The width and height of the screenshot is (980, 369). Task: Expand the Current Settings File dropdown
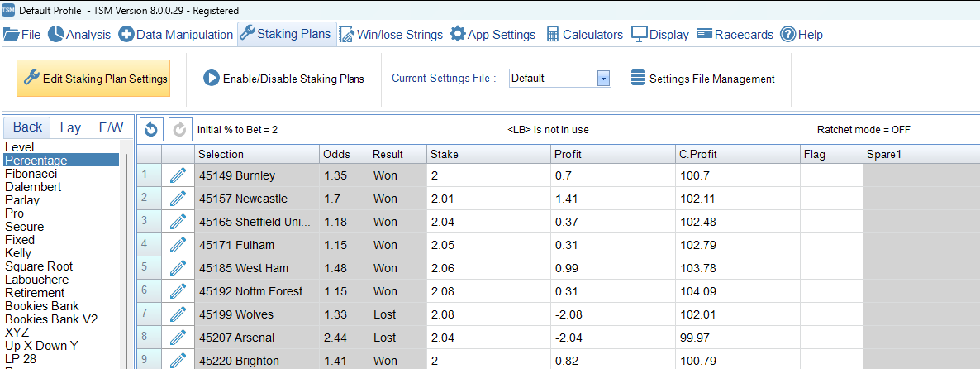602,79
